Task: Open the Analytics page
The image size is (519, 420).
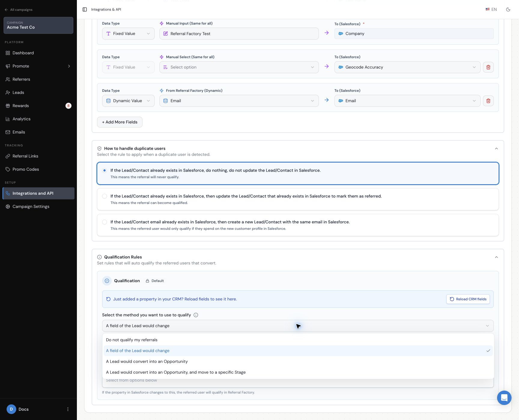Action: [x=38, y=119]
